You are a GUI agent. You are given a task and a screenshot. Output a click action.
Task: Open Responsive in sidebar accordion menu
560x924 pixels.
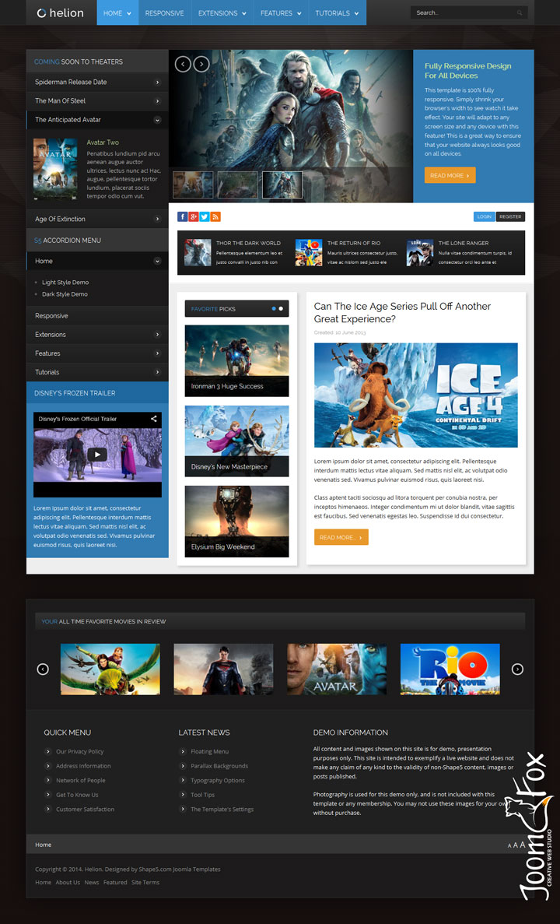click(x=97, y=316)
